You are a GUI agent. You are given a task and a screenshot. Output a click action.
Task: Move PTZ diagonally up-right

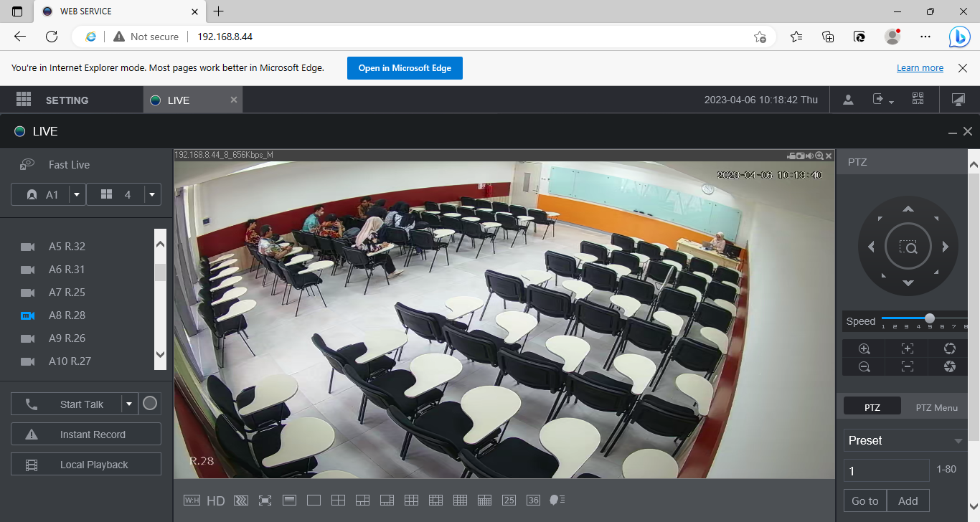point(936,219)
